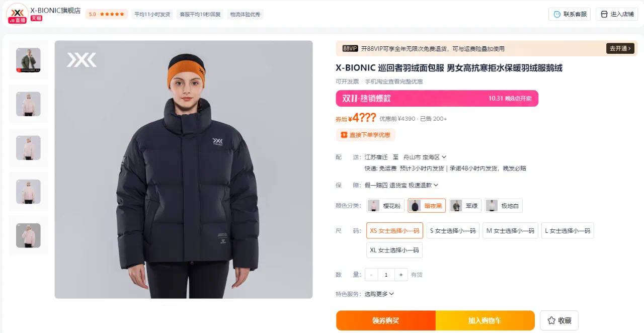Select size XS 女士选择小一码
This screenshot has height=333, width=644.
tap(394, 231)
